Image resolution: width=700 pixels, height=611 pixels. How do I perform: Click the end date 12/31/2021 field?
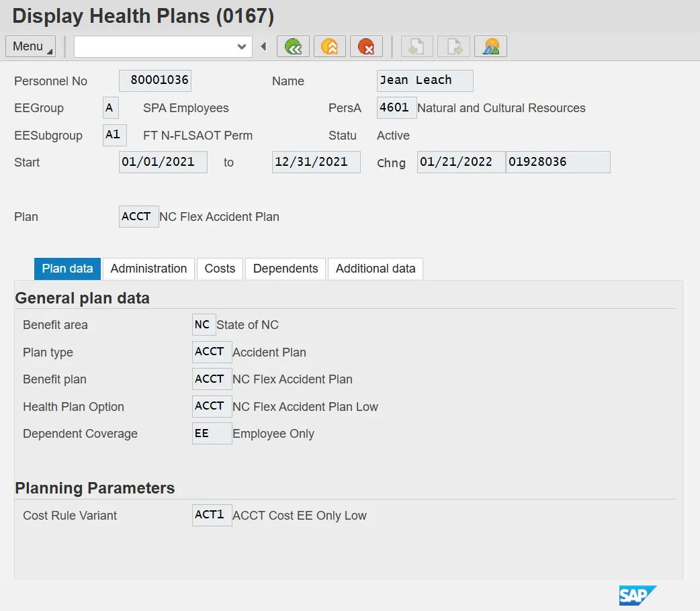tap(316, 162)
